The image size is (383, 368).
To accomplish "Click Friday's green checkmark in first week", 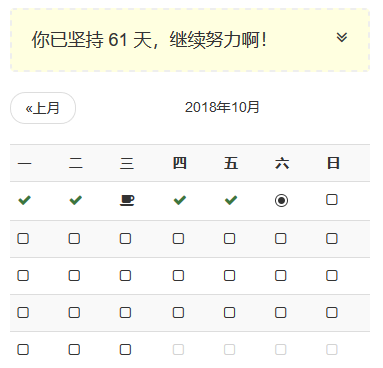I will [231, 200].
